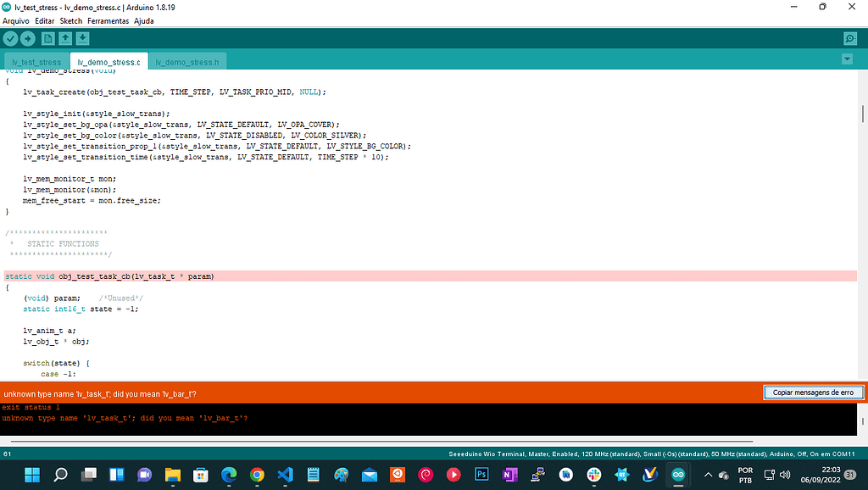Open the tab list dropdown arrow
Screen dimensions: 868x490
point(848,58)
